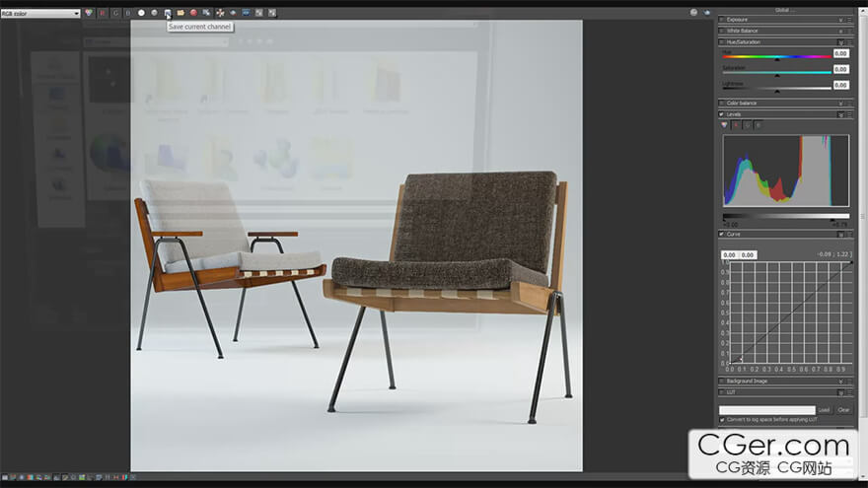
Task: Enable the Background Image checkbox
Action: coord(721,382)
